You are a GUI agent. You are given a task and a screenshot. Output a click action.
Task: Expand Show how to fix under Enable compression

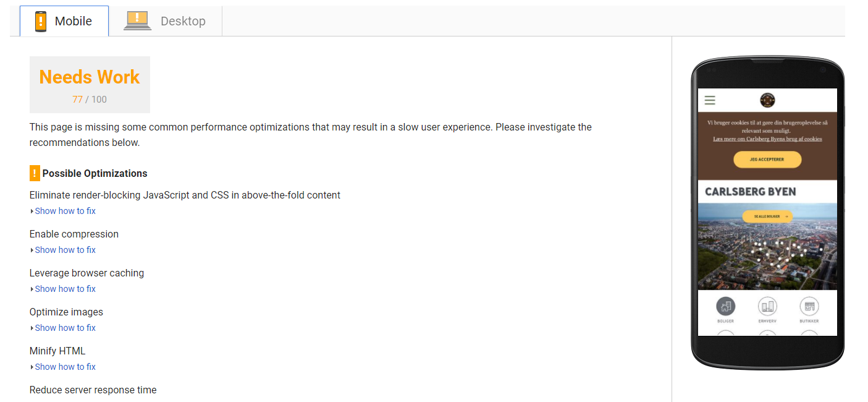click(x=65, y=250)
